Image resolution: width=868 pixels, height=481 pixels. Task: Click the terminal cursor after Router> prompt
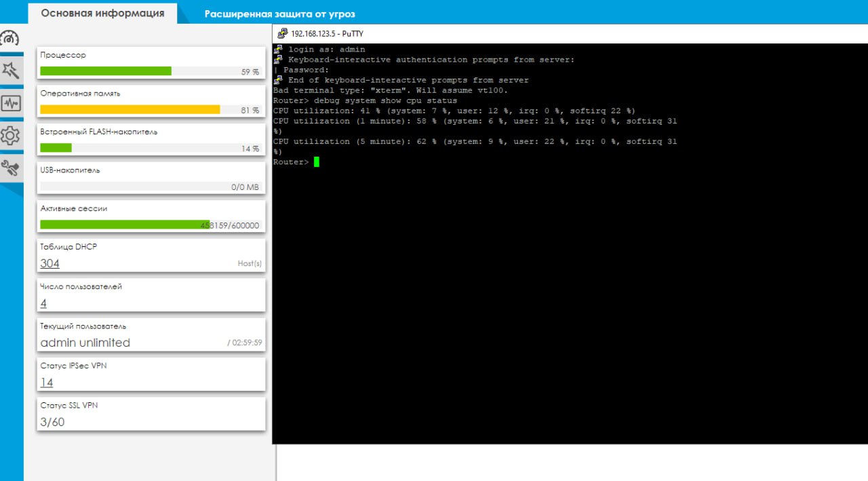317,162
